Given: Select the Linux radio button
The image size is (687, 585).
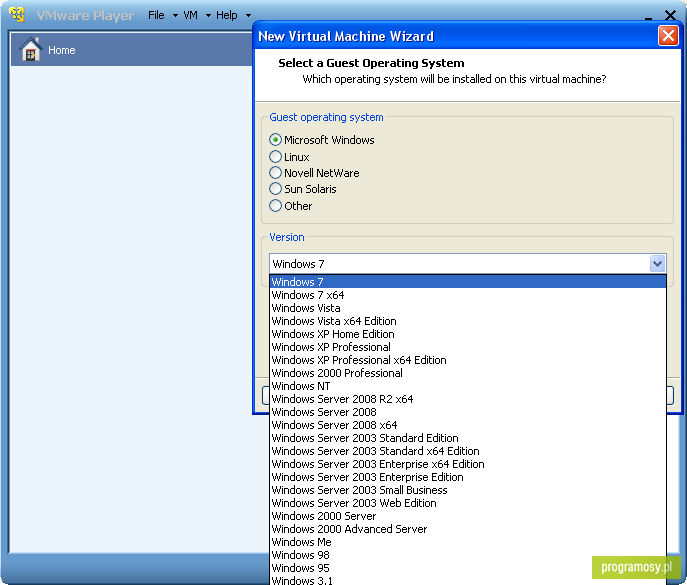Looking at the screenshot, I should click(x=275, y=156).
